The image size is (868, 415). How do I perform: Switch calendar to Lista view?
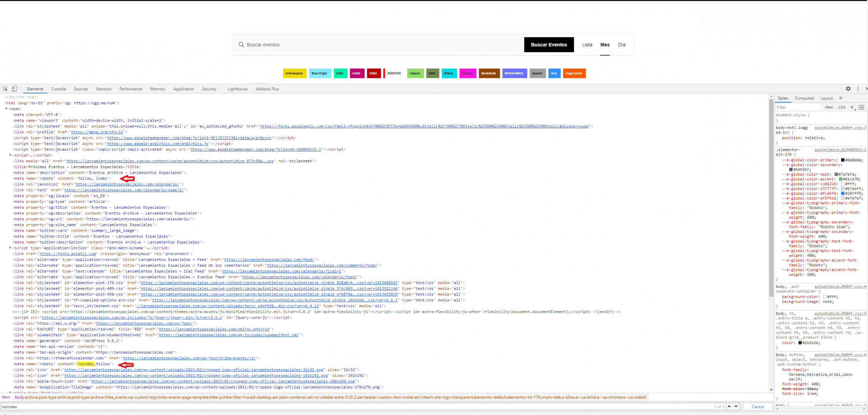click(587, 45)
